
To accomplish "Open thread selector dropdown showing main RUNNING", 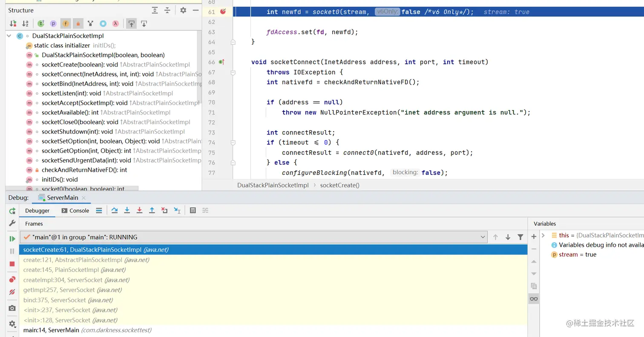I will (x=253, y=237).
